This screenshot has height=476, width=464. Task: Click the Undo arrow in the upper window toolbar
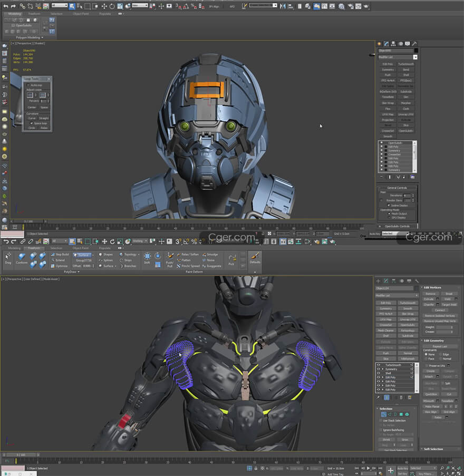pos(5,6)
